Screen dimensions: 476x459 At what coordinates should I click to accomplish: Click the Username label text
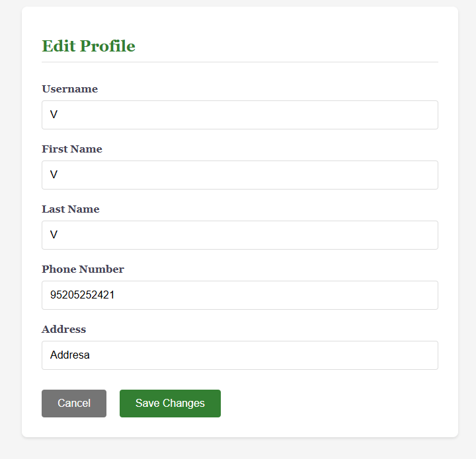click(x=69, y=89)
